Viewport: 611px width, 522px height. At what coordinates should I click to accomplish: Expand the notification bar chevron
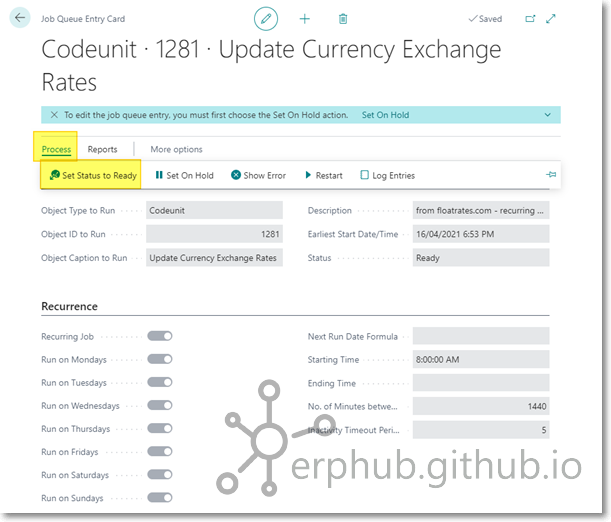pyautogui.click(x=547, y=115)
